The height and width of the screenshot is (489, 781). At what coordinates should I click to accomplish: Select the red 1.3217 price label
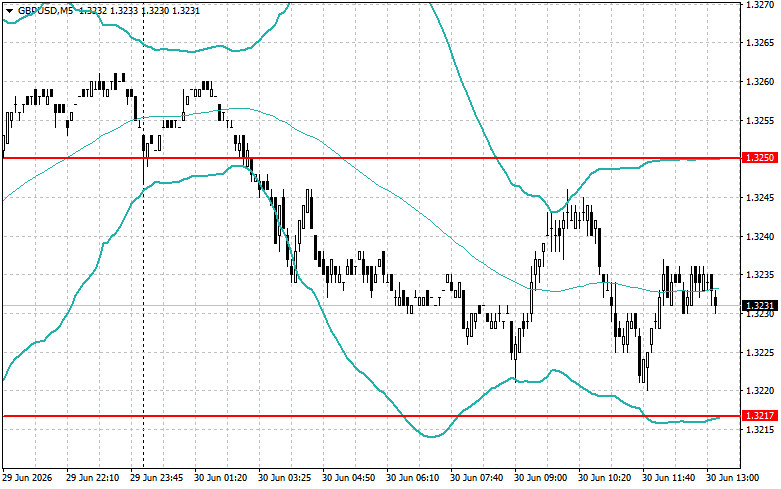[759, 415]
